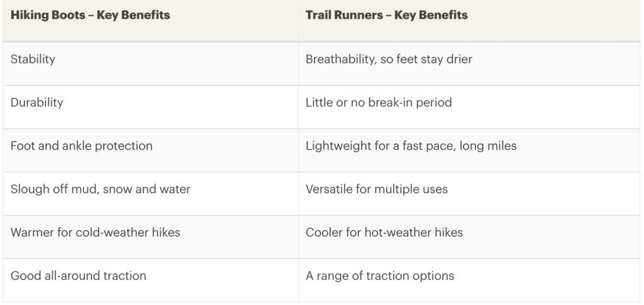Viewport: 644px width, 305px height.
Task: Click the word Versatile in the table
Action: click(329, 189)
